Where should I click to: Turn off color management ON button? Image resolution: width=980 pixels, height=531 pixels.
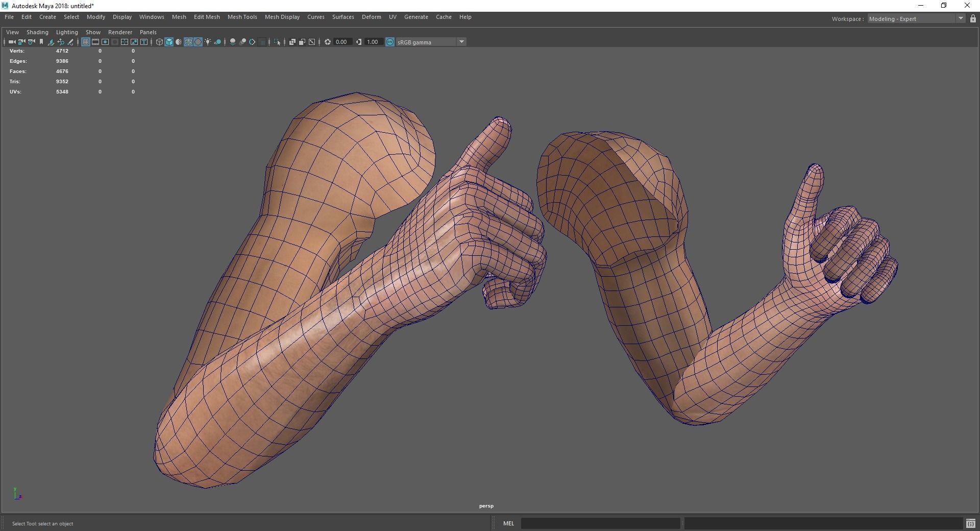pyautogui.click(x=390, y=42)
